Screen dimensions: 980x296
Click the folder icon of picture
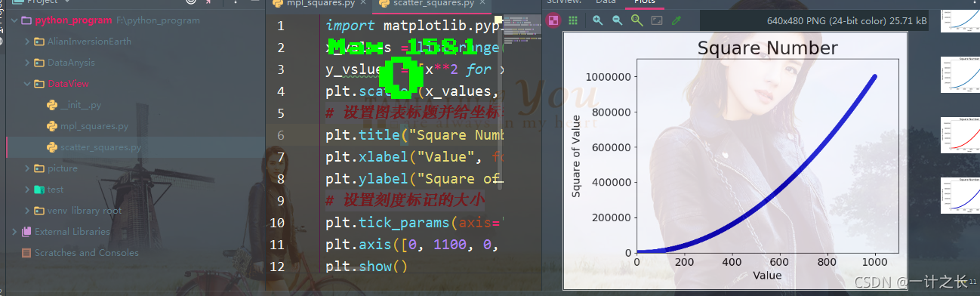[x=39, y=168]
